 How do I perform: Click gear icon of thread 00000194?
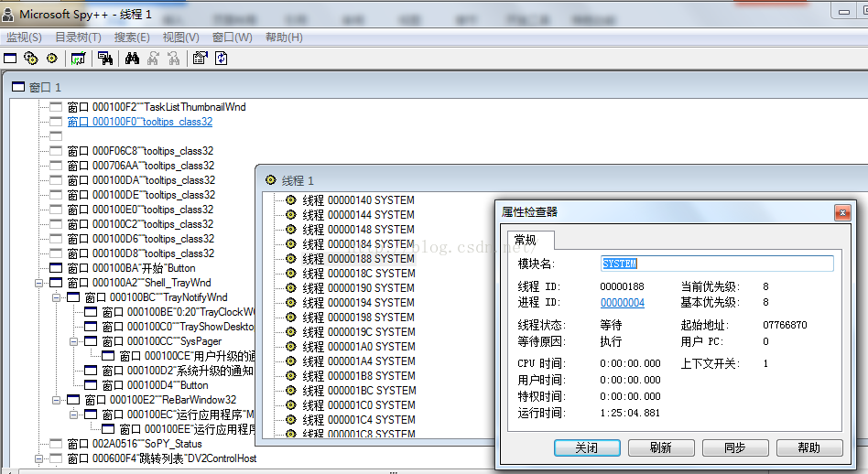click(290, 303)
